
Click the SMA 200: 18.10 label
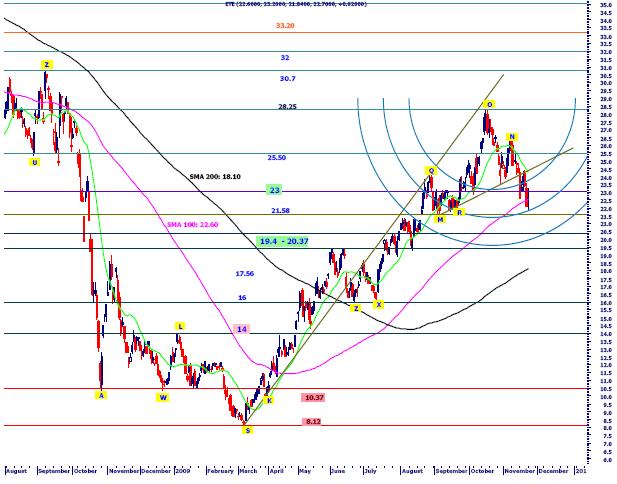tap(215, 176)
